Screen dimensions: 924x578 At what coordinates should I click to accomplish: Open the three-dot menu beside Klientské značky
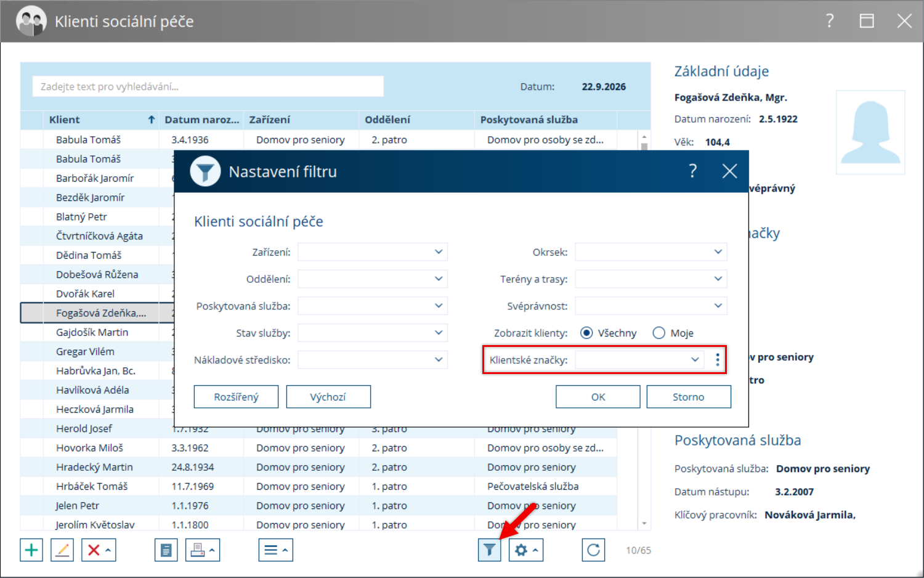[718, 360]
